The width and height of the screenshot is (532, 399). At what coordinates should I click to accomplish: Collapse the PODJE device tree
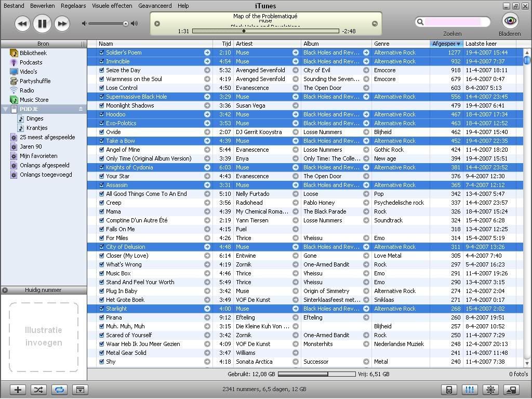(x=6, y=109)
